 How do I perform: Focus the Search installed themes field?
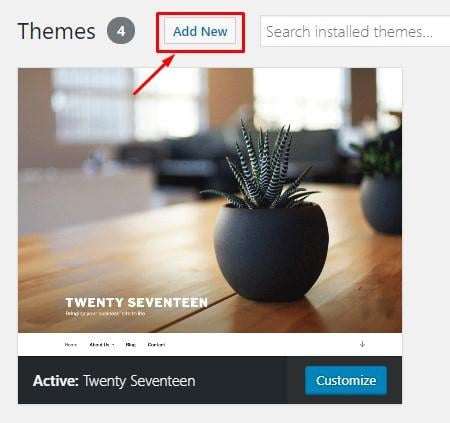click(355, 31)
